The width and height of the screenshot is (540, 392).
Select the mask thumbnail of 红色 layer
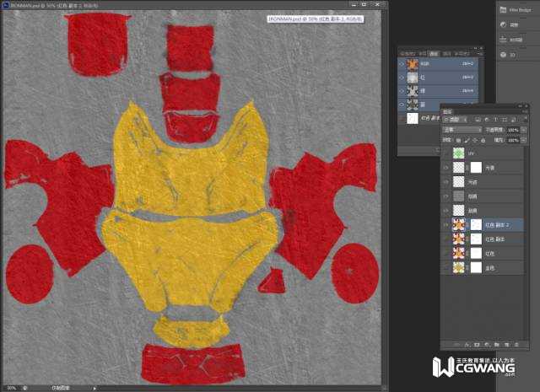476,254
